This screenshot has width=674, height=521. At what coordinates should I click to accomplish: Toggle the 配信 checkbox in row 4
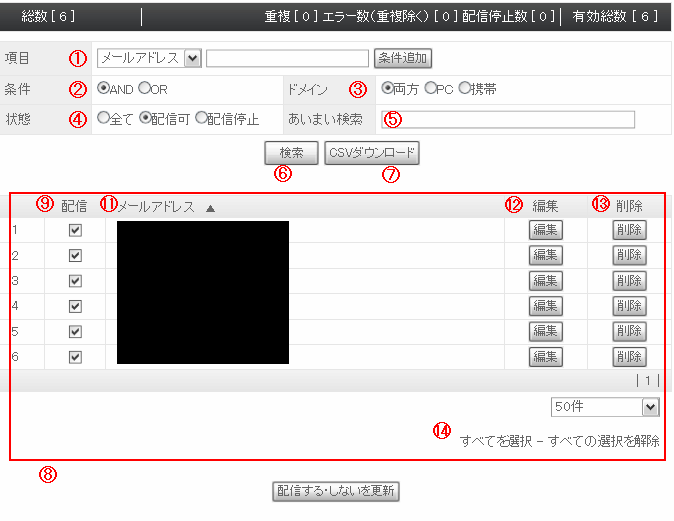pyautogui.click(x=75, y=306)
